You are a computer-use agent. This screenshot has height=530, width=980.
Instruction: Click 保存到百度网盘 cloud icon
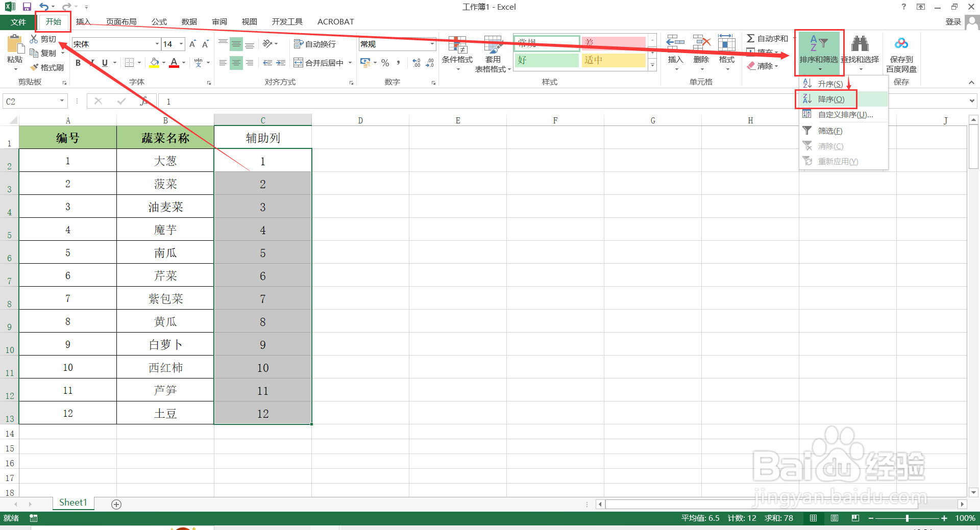click(x=901, y=43)
